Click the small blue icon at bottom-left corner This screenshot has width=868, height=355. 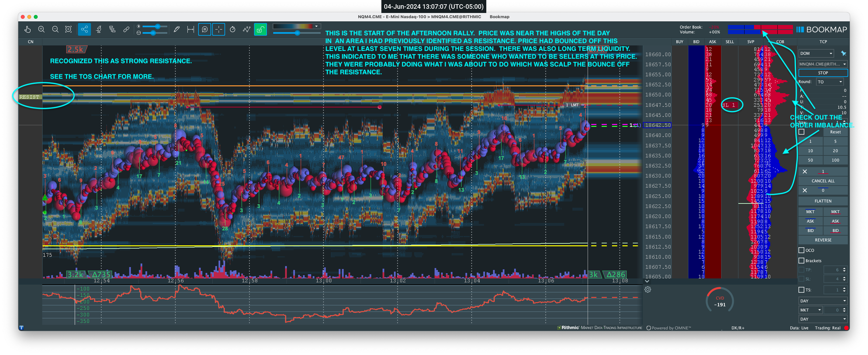coord(21,328)
